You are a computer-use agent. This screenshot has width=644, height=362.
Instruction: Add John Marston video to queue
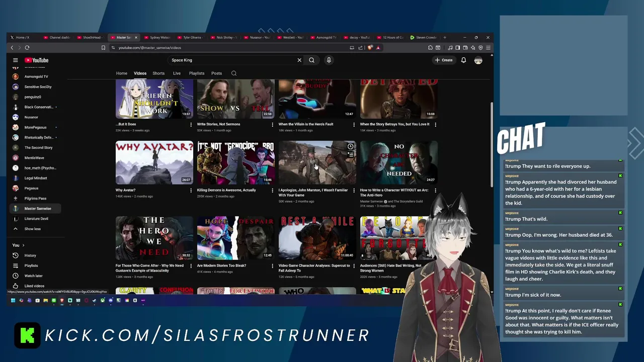pyautogui.click(x=351, y=155)
